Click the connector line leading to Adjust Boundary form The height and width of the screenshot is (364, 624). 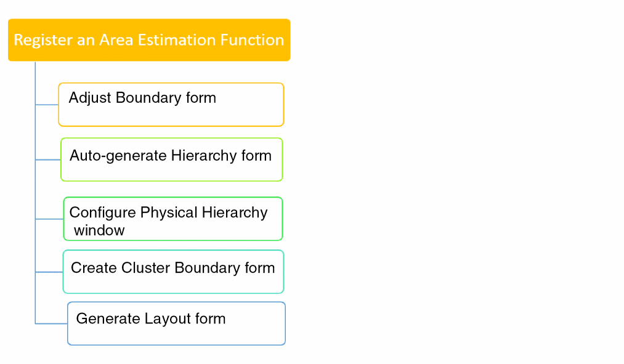pyautogui.click(x=47, y=105)
